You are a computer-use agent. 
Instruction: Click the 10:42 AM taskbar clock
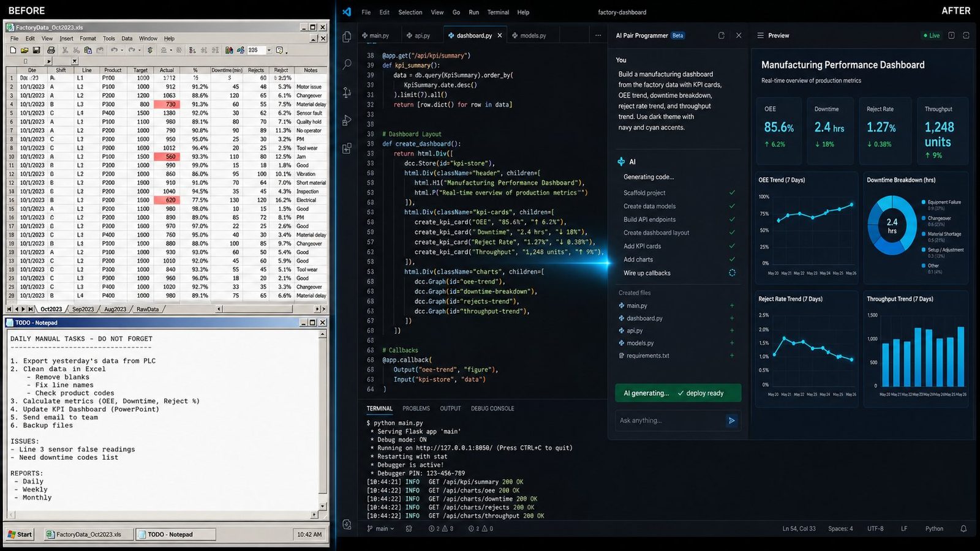point(309,534)
